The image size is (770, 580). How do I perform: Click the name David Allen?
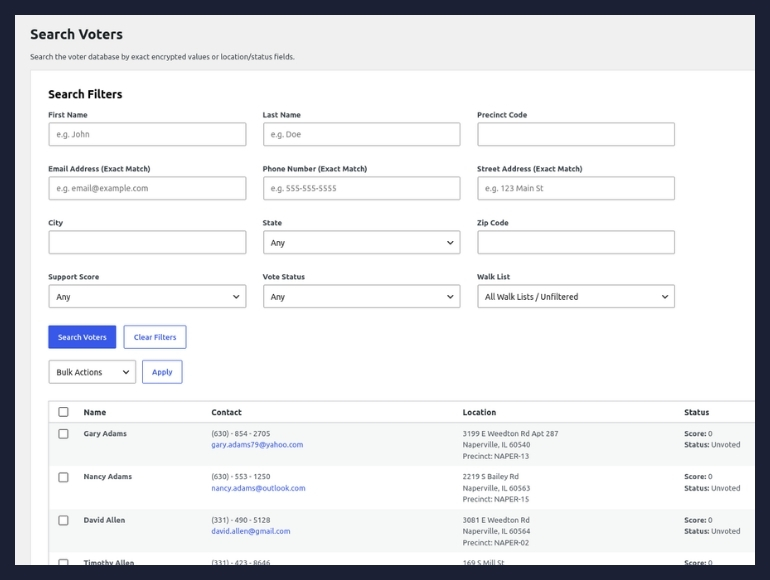pyautogui.click(x=104, y=520)
